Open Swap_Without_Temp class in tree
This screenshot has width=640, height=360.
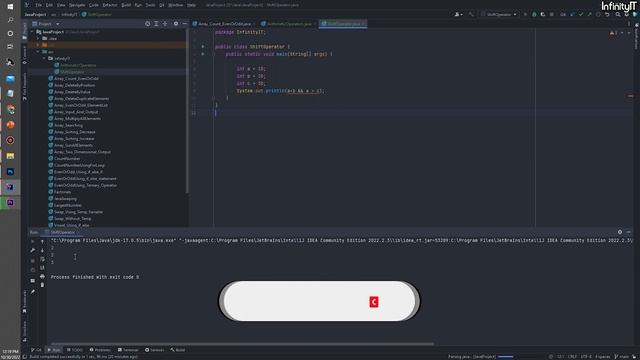click(x=70, y=219)
